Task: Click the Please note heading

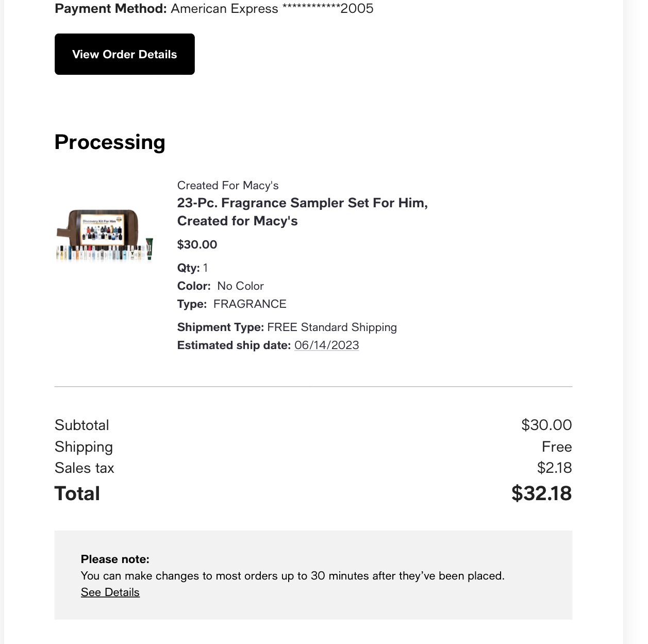Action: 115,559
